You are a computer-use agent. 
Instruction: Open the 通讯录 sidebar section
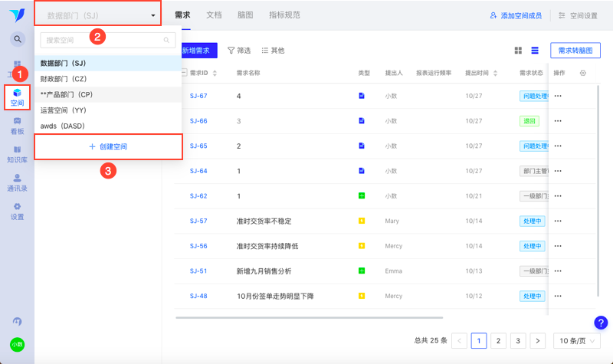point(17,183)
